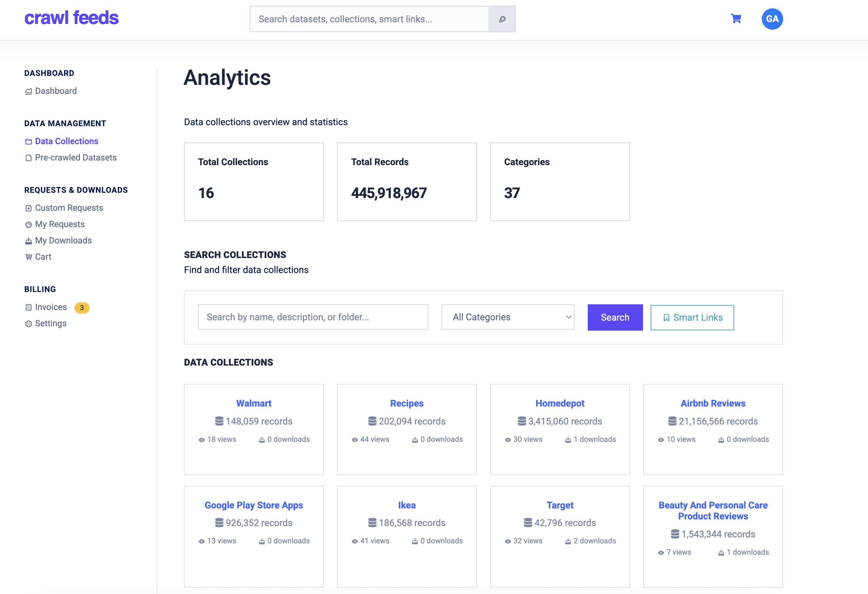The width and height of the screenshot is (868, 594).
Task: Open the All Categories dropdown
Action: pyautogui.click(x=508, y=317)
